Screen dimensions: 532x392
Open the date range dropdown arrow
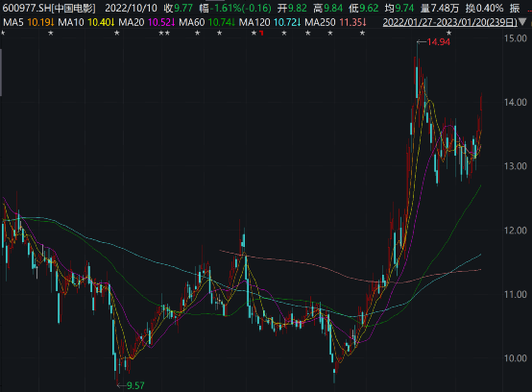(522, 22)
